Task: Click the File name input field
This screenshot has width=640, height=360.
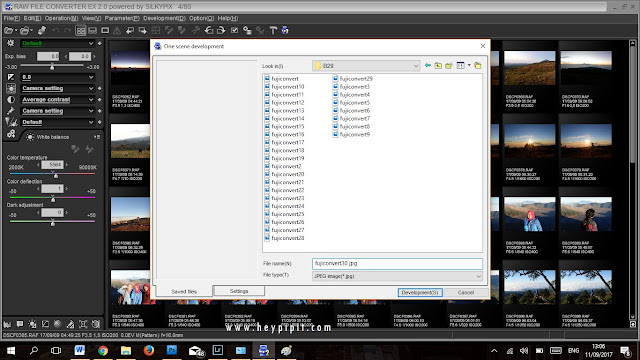Action: click(x=397, y=264)
